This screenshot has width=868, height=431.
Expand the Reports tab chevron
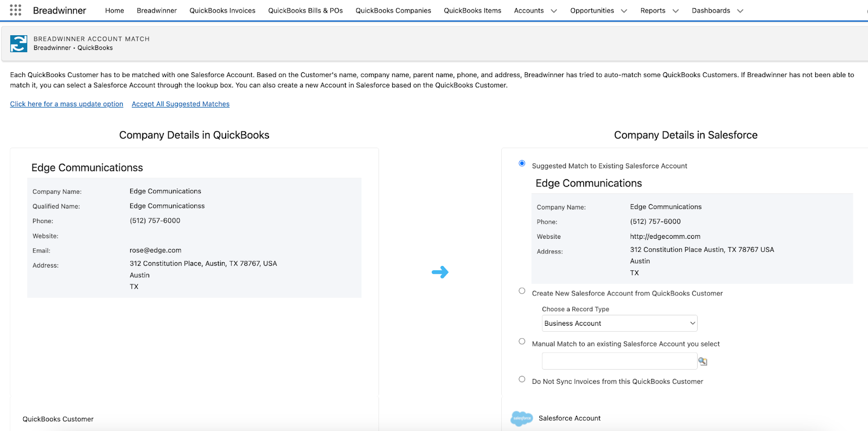pyautogui.click(x=675, y=11)
